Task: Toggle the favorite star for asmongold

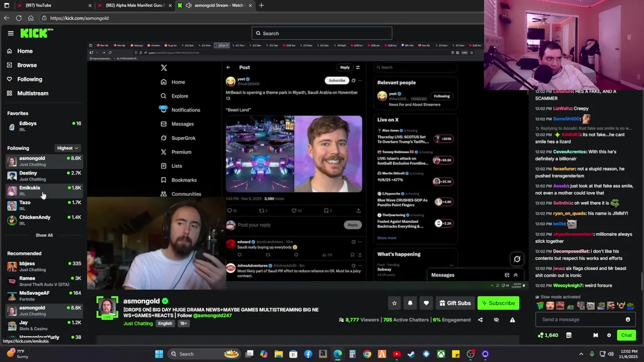Action: pos(394,303)
